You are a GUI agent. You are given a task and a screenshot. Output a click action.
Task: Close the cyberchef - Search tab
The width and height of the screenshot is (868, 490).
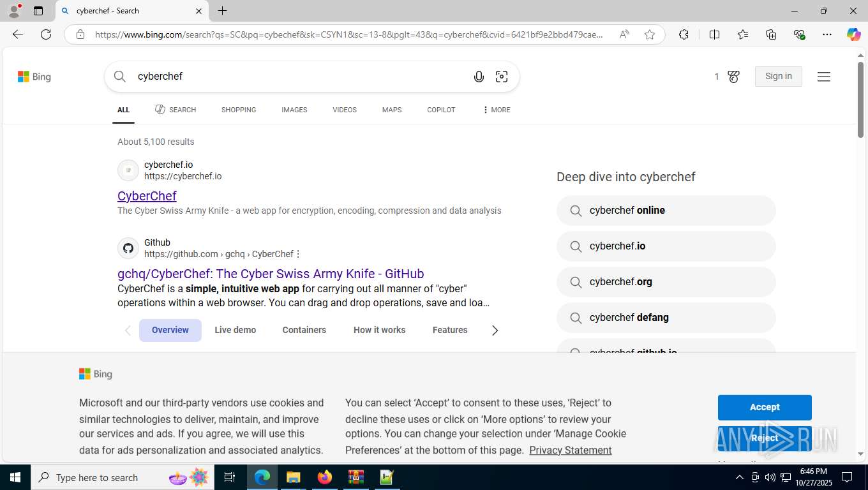(x=198, y=11)
